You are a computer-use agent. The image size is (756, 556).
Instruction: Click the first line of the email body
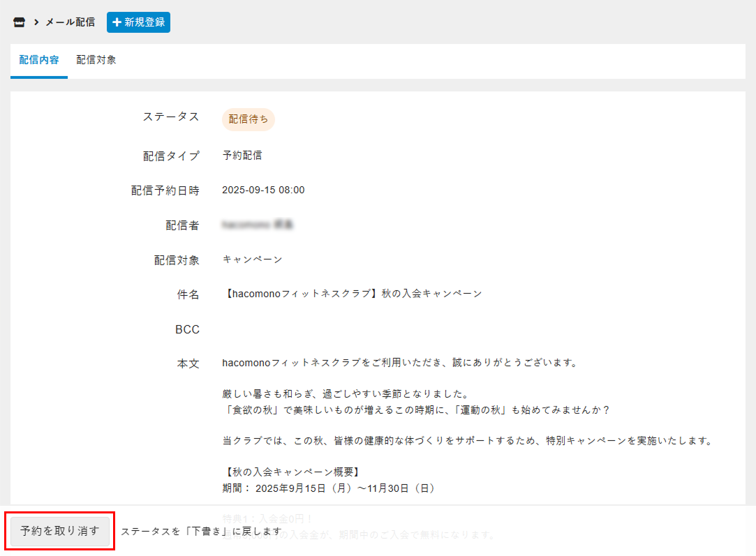click(x=399, y=363)
